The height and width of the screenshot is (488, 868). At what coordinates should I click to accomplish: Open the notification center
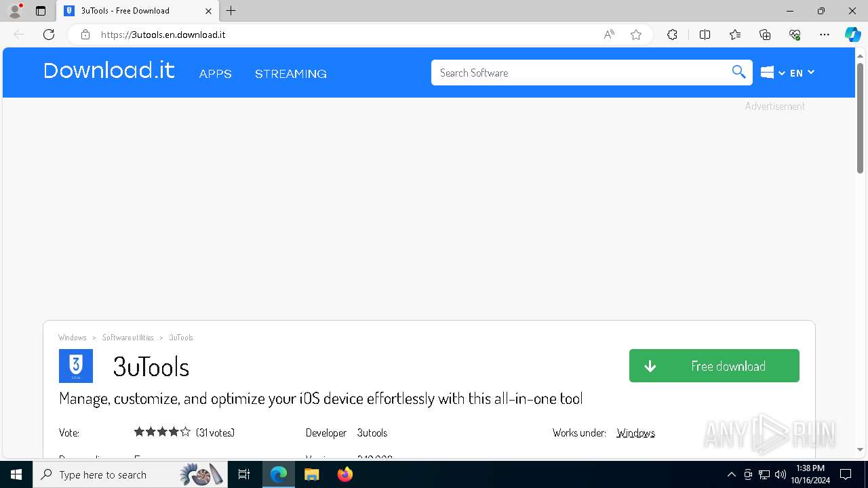coord(846,474)
